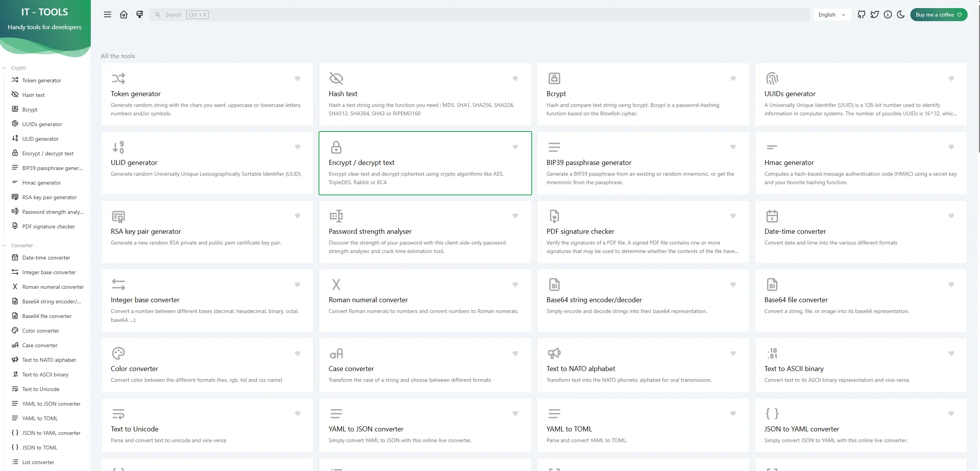980x471 pixels.
Task: Focus the Search input field
Action: coord(479,15)
